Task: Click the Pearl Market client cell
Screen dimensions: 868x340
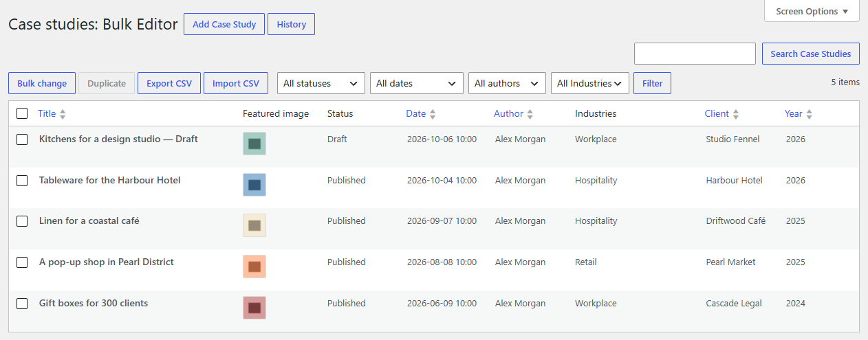Action: (x=730, y=262)
